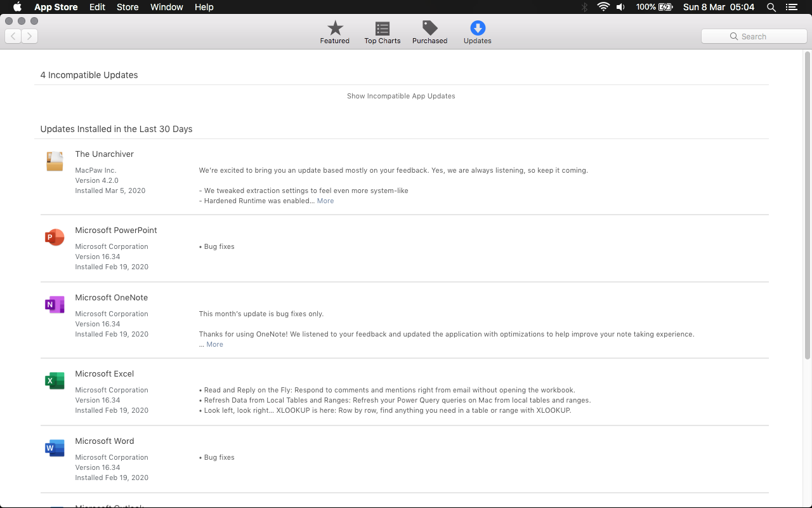Click Updates Installed in the Last 30 Days heading
The height and width of the screenshot is (508, 812).
(x=116, y=129)
